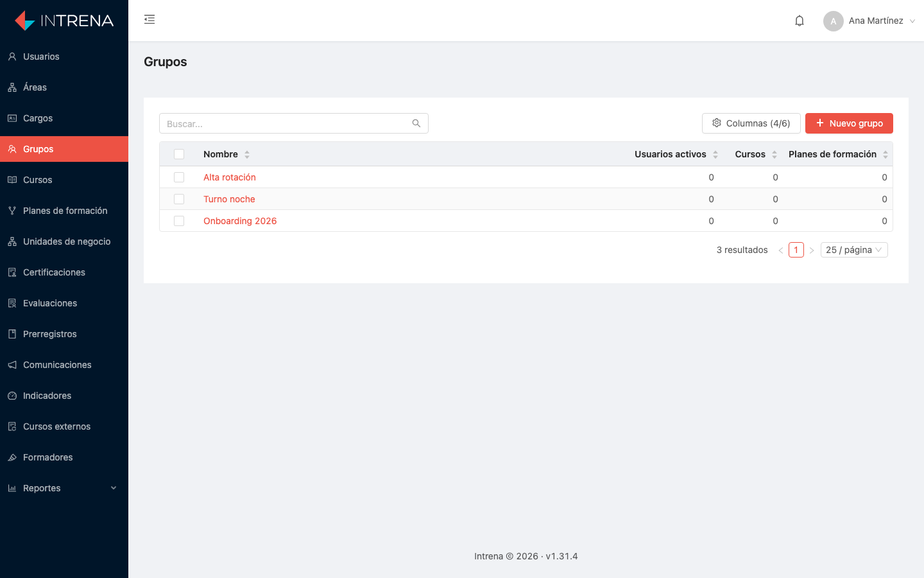Check the Onboarding 2026 row checkbox
The width and height of the screenshot is (924, 578).
tap(179, 221)
